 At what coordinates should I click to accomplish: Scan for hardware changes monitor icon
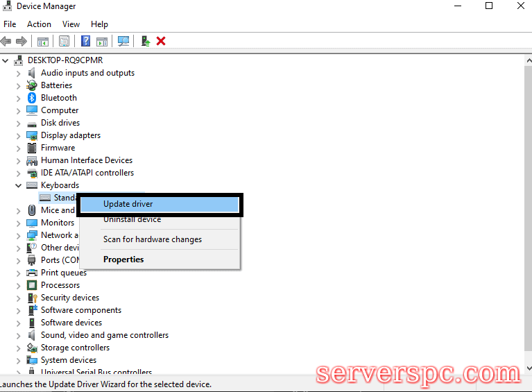(123, 42)
